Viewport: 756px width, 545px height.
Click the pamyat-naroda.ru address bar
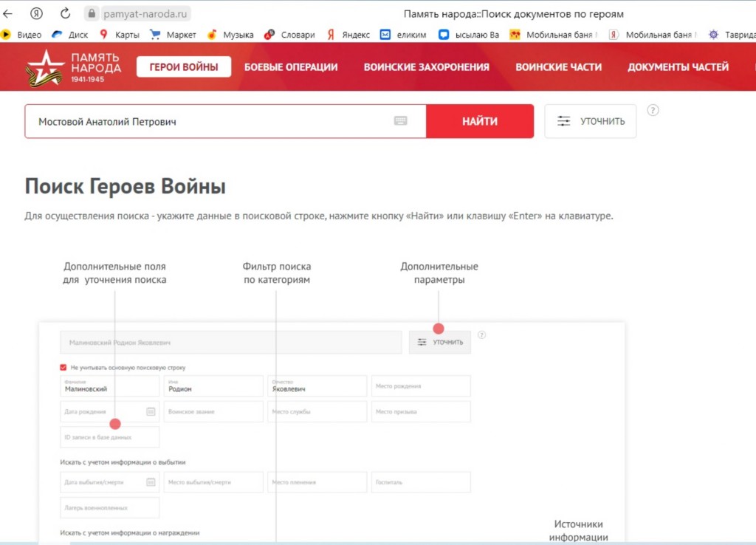coord(146,13)
